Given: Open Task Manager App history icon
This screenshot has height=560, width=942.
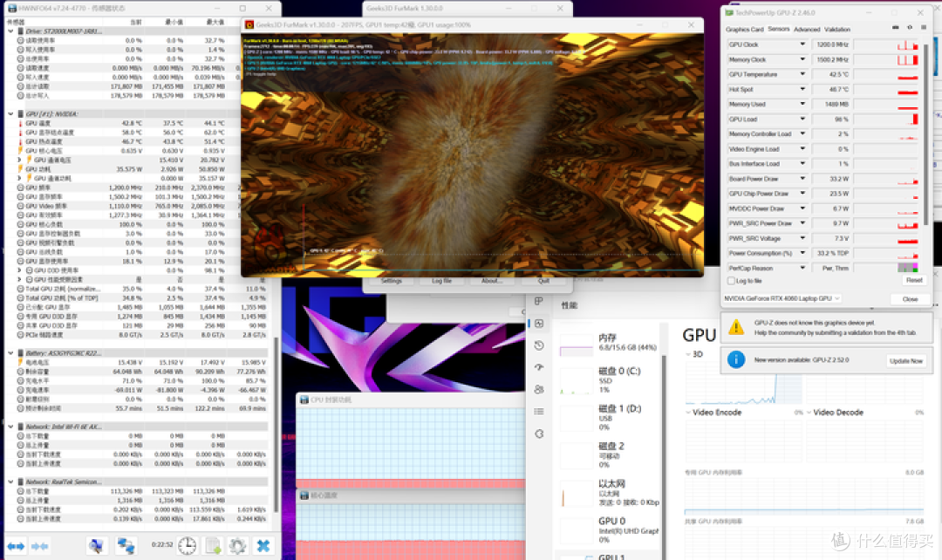Looking at the screenshot, I should pyautogui.click(x=539, y=345).
